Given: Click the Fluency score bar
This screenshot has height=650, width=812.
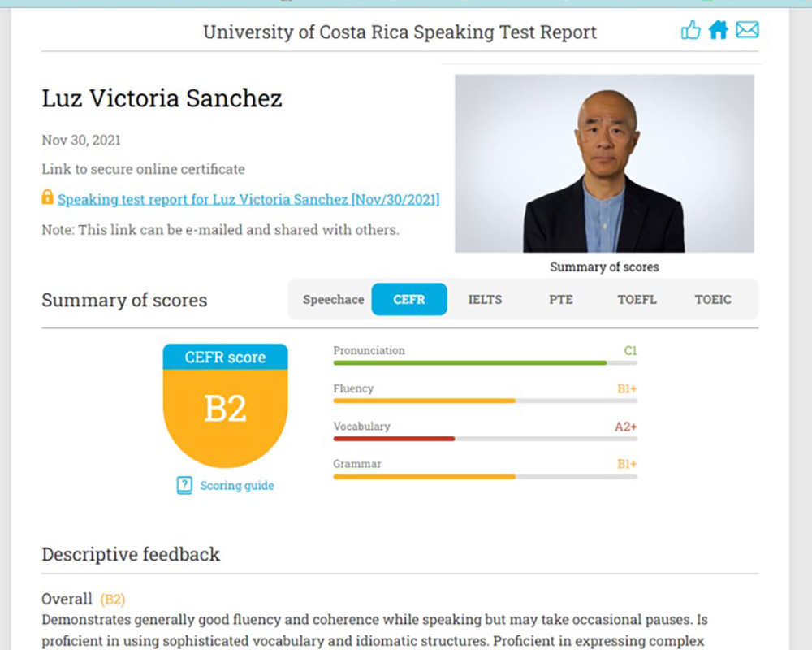Looking at the screenshot, I should click(486, 401).
